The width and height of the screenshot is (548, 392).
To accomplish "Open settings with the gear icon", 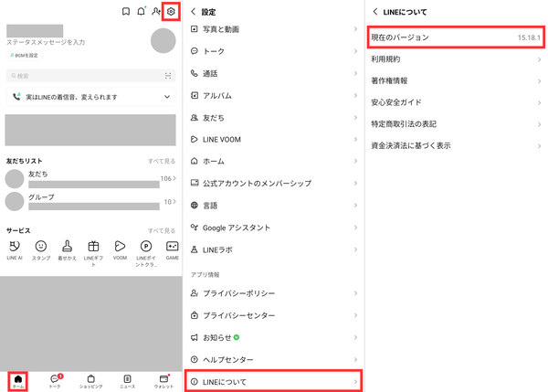I will (171, 12).
